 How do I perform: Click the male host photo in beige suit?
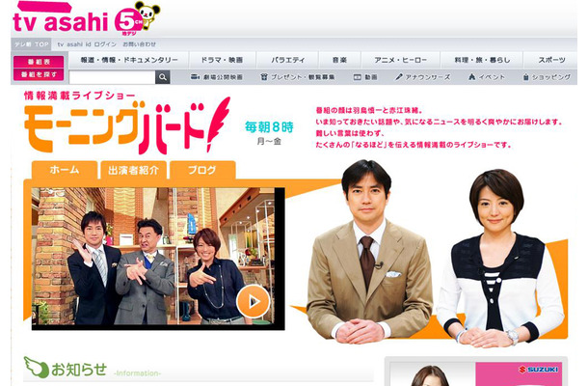pyautogui.click(x=368, y=251)
